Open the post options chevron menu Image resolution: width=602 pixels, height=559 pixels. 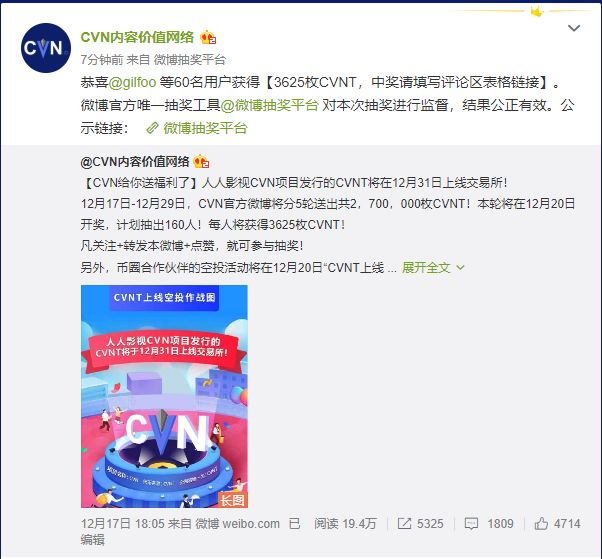pos(574,28)
